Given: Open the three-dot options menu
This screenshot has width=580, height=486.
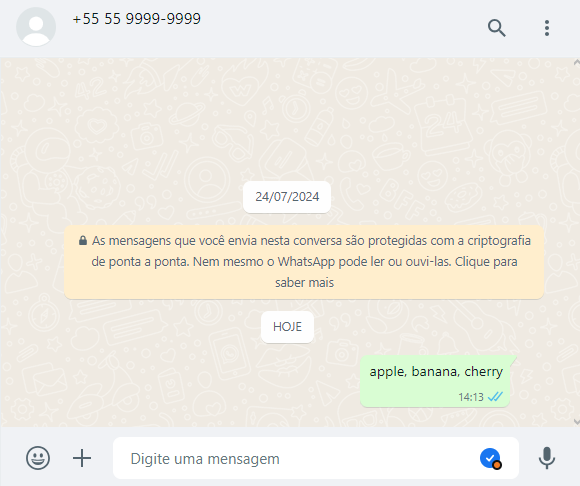Looking at the screenshot, I should (x=547, y=28).
